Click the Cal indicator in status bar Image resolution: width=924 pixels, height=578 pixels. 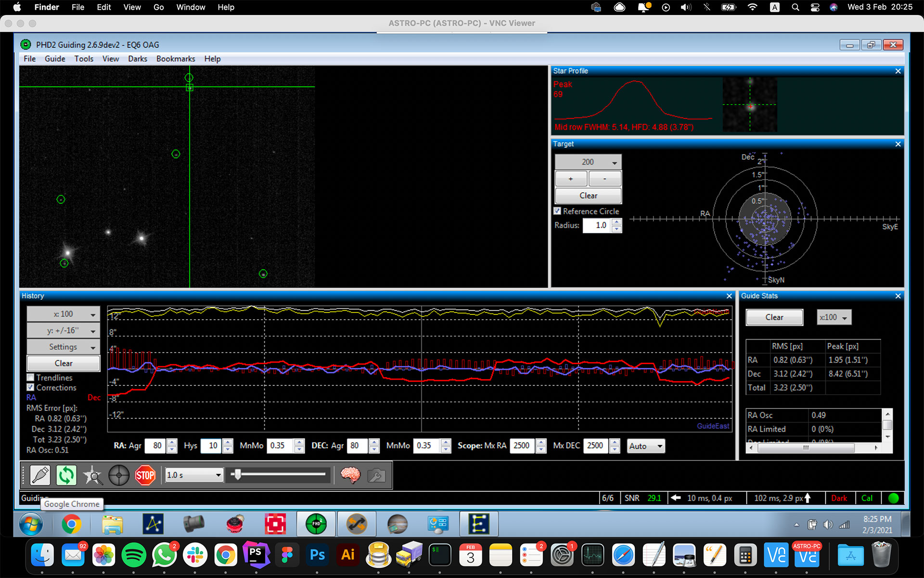[867, 498]
